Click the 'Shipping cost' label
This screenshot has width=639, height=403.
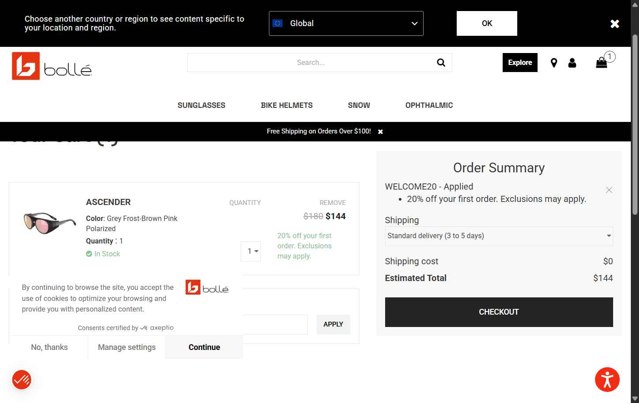[411, 261]
